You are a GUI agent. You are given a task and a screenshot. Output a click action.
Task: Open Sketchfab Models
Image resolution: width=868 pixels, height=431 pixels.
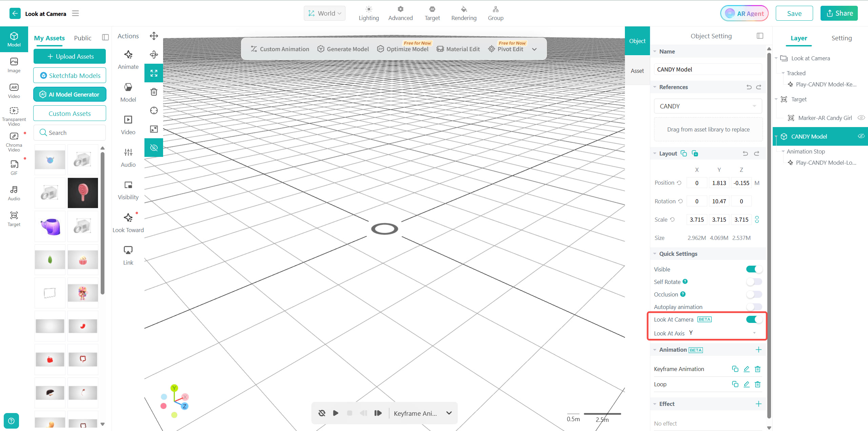pyautogui.click(x=70, y=75)
